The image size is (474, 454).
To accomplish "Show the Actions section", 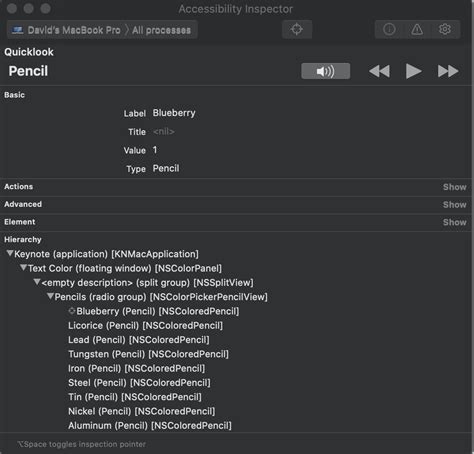I will click(454, 187).
